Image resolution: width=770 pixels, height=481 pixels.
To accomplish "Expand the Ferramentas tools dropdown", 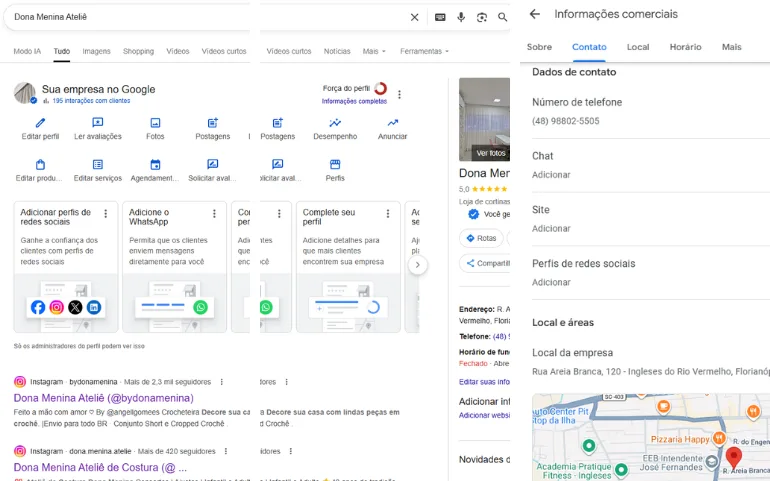I will tap(424, 51).
